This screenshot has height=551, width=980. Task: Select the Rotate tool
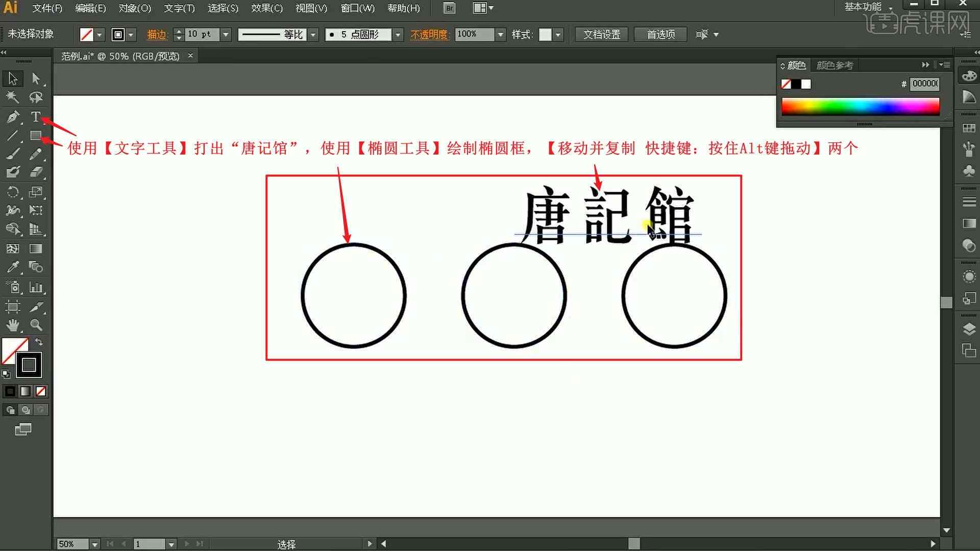tap(13, 192)
